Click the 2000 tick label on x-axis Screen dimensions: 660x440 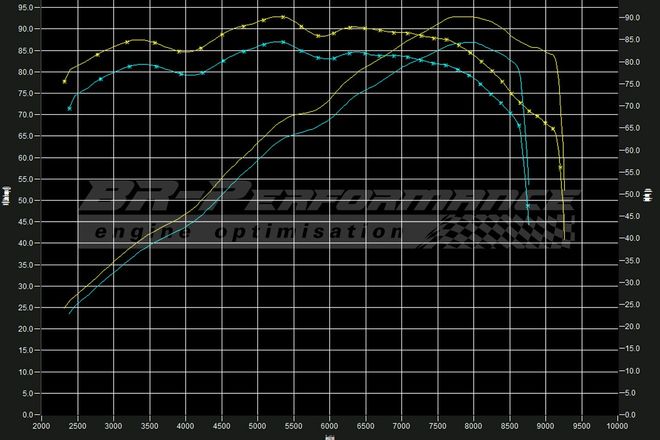tap(41, 425)
